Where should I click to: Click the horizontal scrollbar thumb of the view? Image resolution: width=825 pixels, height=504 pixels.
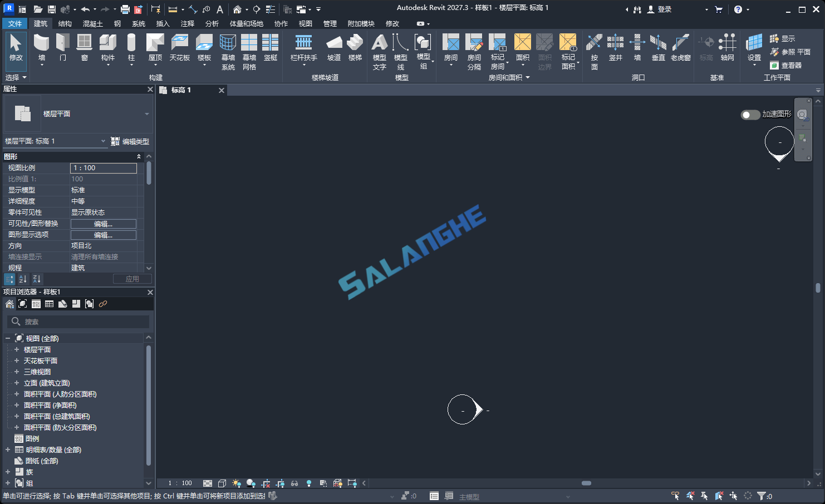pyautogui.click(x=586, y=483)
